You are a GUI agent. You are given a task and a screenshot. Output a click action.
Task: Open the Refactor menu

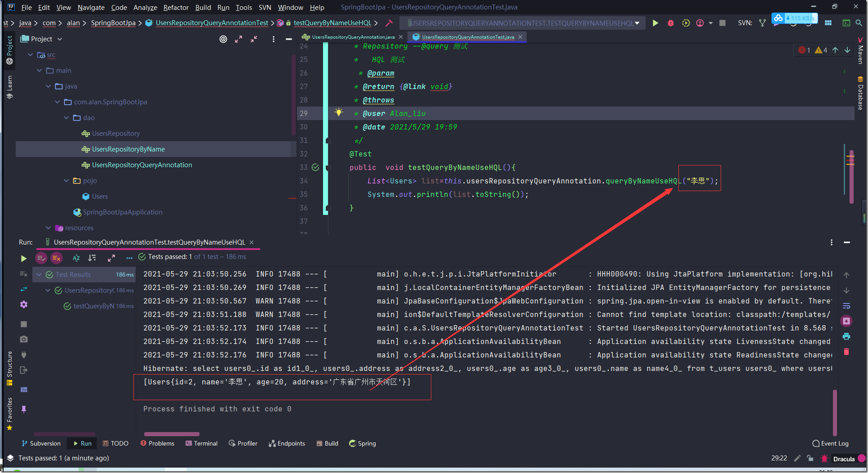[x=176, y=7]
